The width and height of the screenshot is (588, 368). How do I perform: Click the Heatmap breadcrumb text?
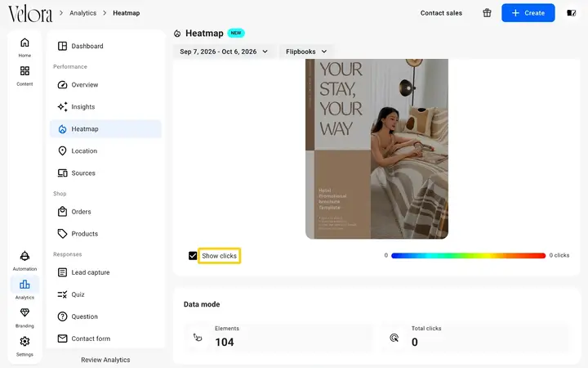tap(127, 13)
